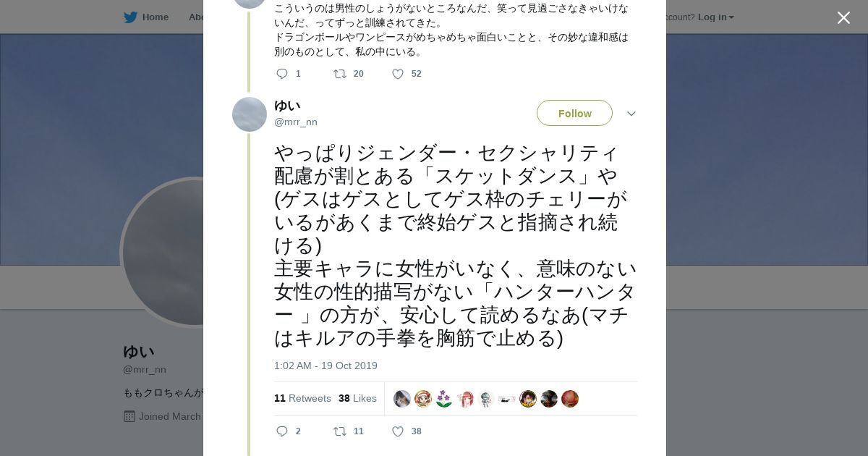Reply to the upper tweet with 1 reply
This screenshot has width=868, height=456.
pyautogui.click(x=282, y=74)
